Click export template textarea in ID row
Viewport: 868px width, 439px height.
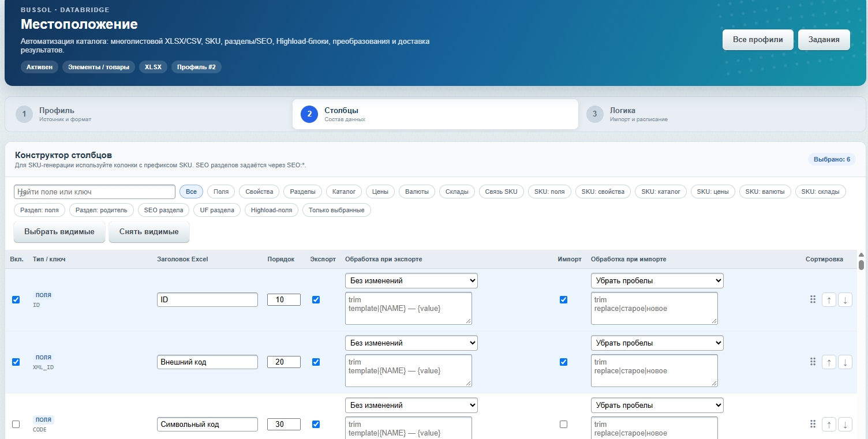pyautogui.click(x=409, y=308)
